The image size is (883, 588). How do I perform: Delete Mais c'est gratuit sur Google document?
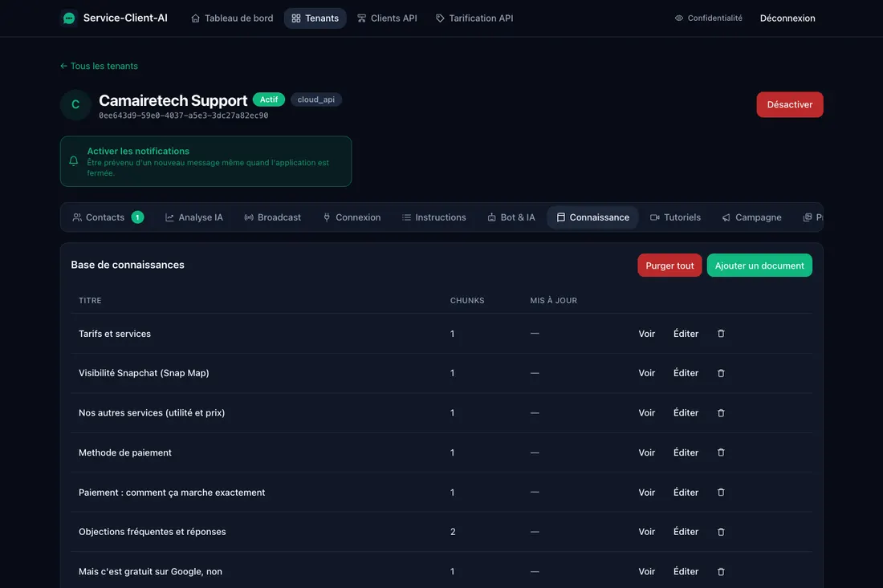pos(721,572)
